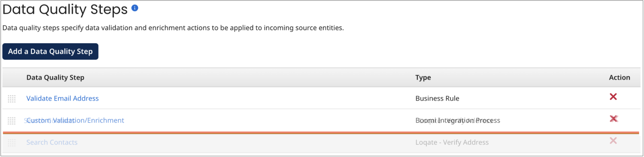Click the Search Contacts table row
This screenshot has height=157, width=644.
click(300, 142)
